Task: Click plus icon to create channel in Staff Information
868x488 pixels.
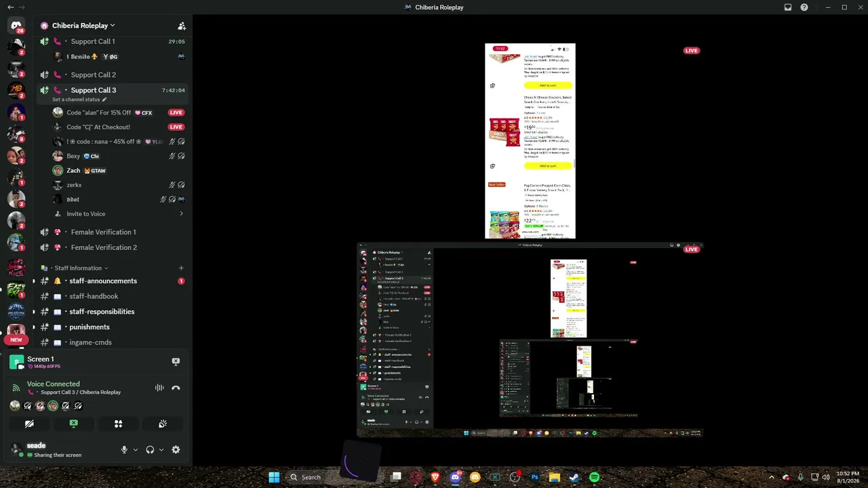Action: pos(181,268)
